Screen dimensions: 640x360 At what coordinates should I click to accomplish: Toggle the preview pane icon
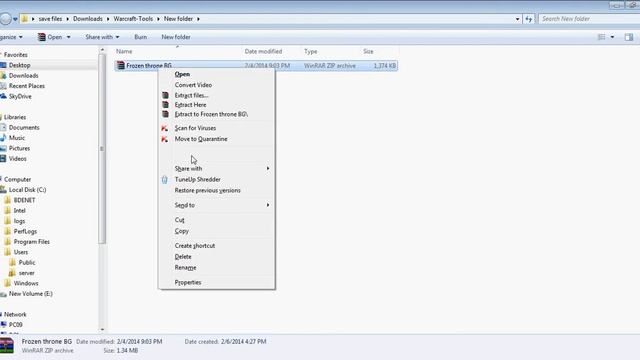click(629, 37)
